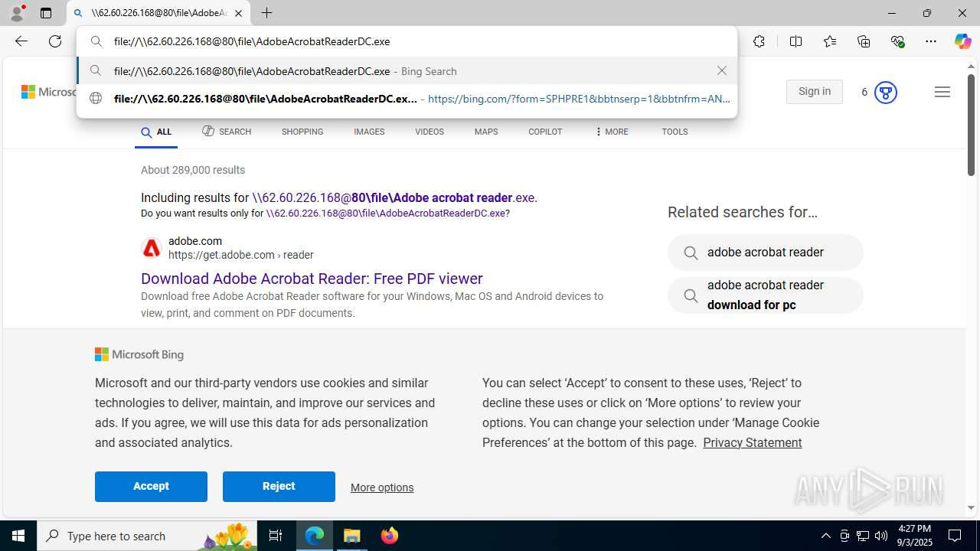Go back to previous page
Viewport: 980px width, 551px height.
pyautogui.click(x=21, y=41)
